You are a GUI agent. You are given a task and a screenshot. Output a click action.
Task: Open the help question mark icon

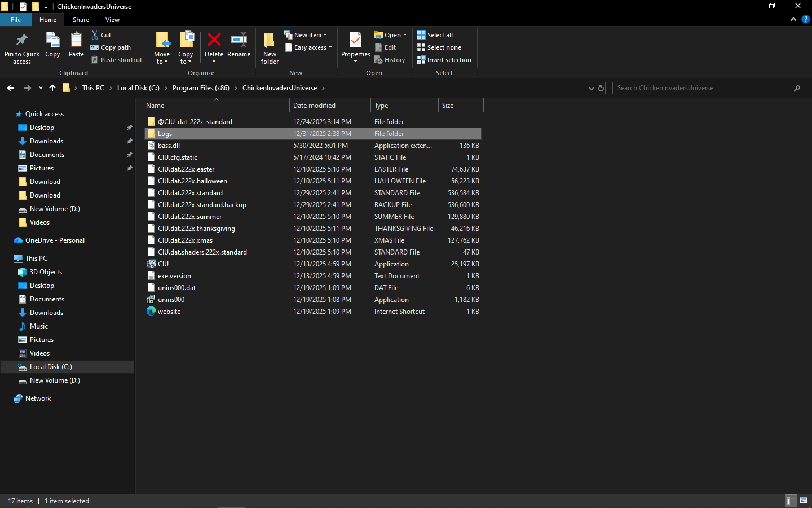click(805, 19)
